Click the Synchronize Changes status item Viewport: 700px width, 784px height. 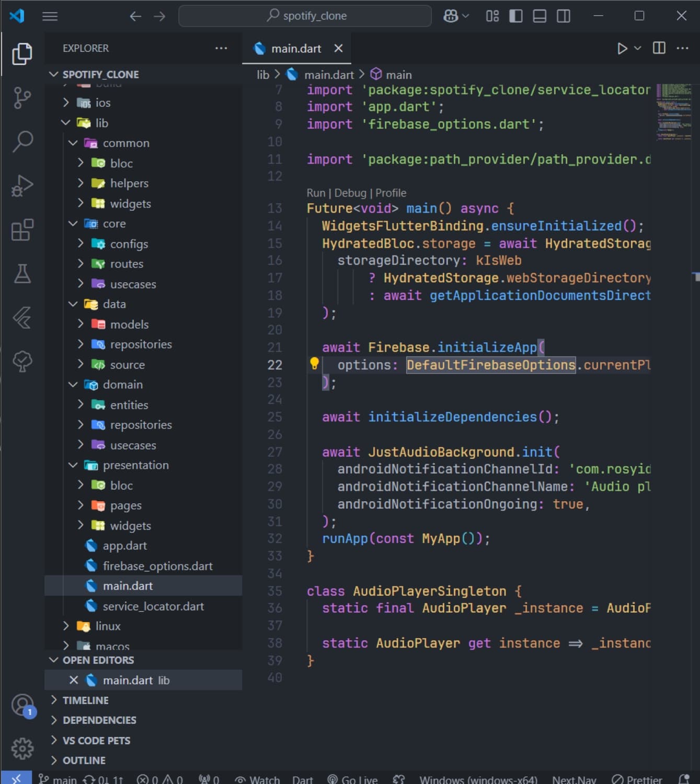click(x=104, y=779)
